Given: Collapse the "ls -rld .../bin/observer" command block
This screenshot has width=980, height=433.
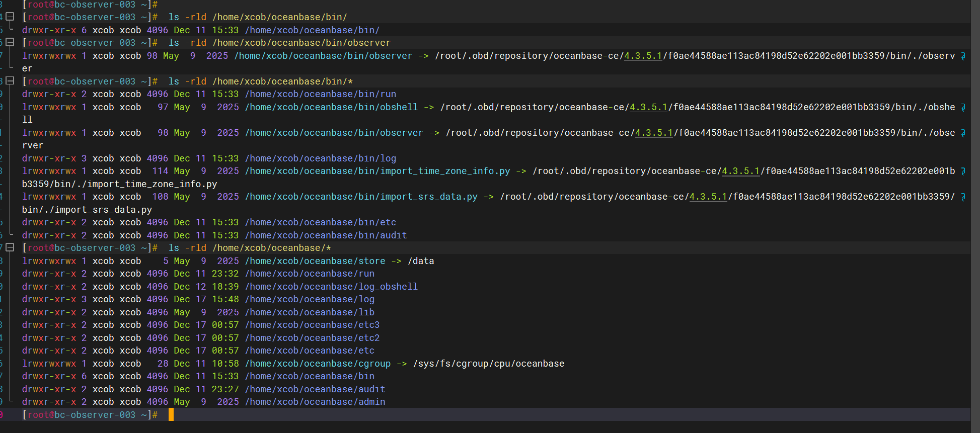Looking at the screenshot, I should [x=10, y=43].
